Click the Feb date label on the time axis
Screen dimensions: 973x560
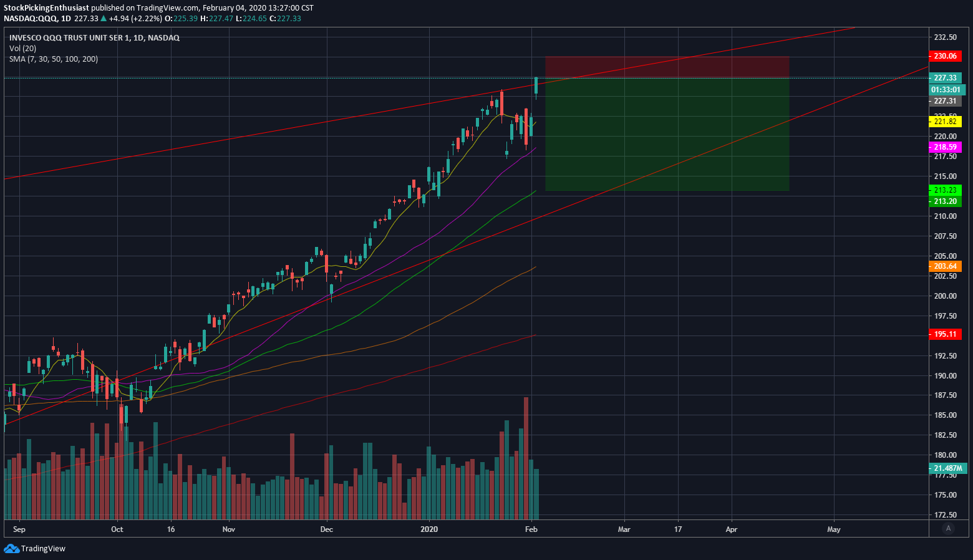coord(531,529)
